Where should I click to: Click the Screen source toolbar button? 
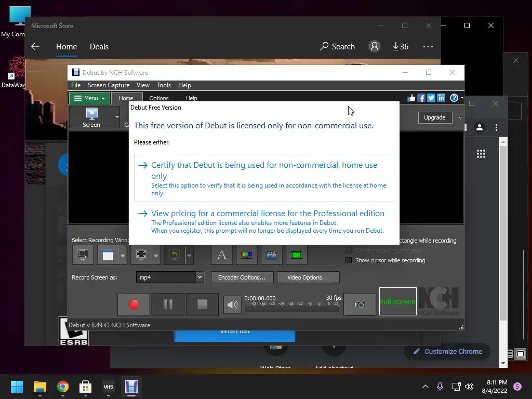pos(91,117)
